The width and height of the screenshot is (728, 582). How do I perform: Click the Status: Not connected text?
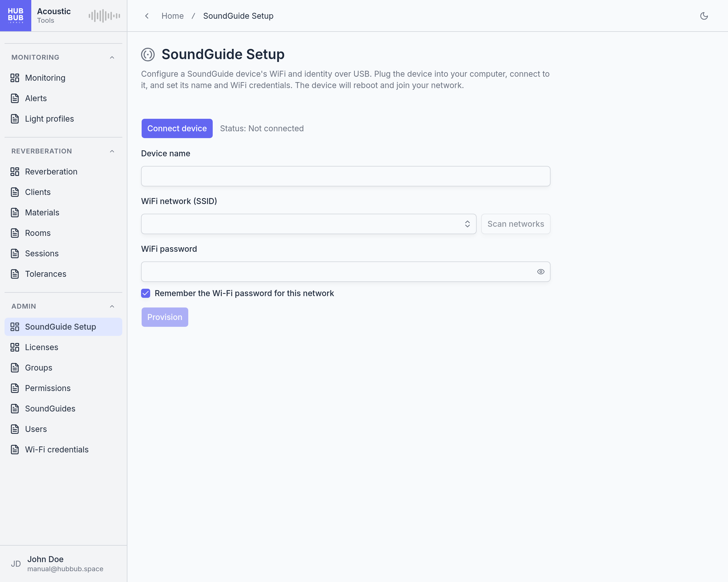click(262, 128)
